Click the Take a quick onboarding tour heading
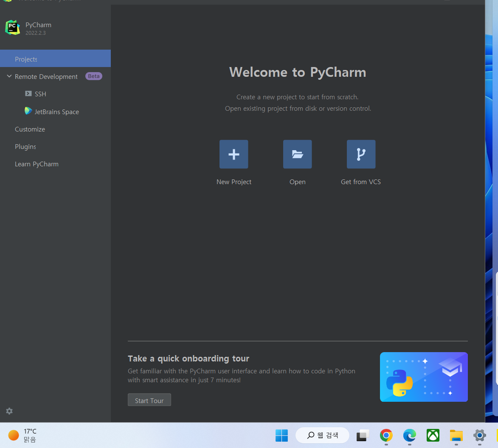Viewport: 498px width, 448px height. pos(189,358)
